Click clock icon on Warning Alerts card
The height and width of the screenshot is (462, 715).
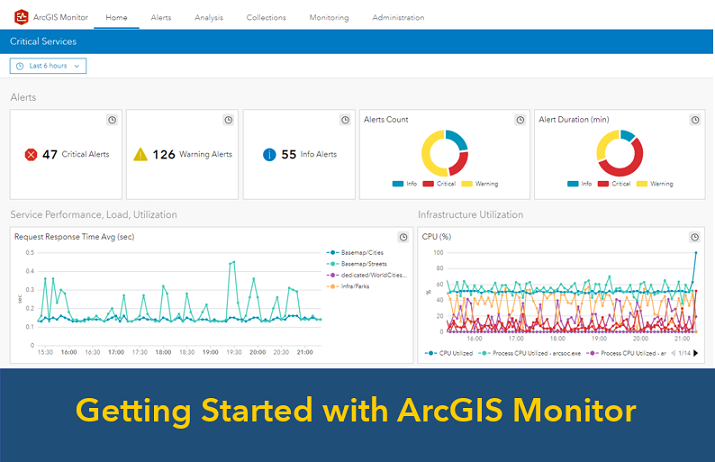[x=228, y=120]
